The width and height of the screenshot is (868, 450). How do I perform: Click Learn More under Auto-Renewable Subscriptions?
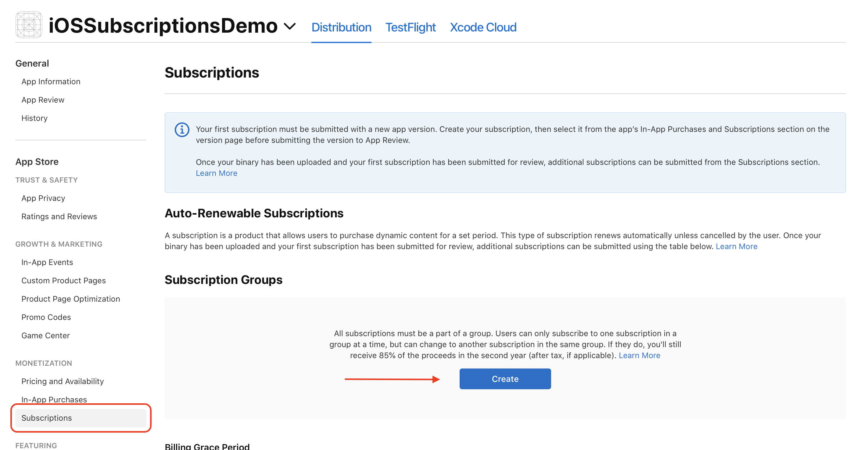(x=736, y=246)
